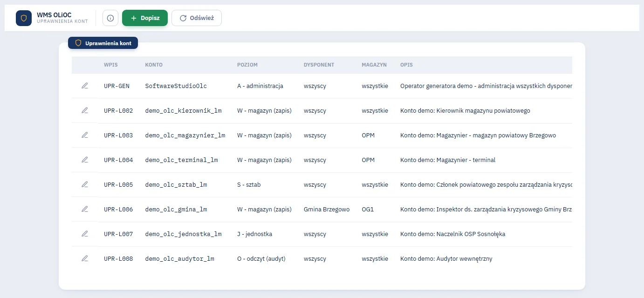This screenshot has width=644, height=298.
Task: Click the WMS OLiOC shield logo icon
Action: point(24,18)
